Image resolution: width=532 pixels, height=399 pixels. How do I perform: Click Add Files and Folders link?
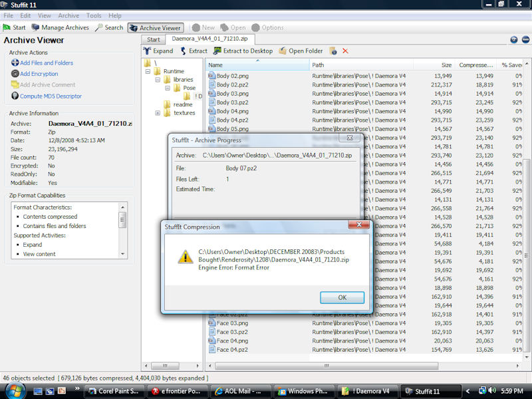coord(47,63)
